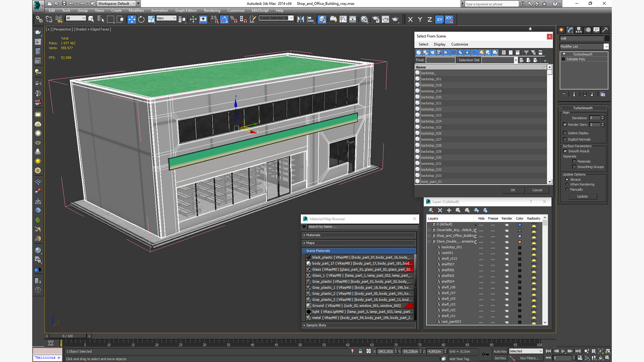Click OK in Select From Scene dialog
Viewport: 644px width, 362px height.
[x=513, y=190]
